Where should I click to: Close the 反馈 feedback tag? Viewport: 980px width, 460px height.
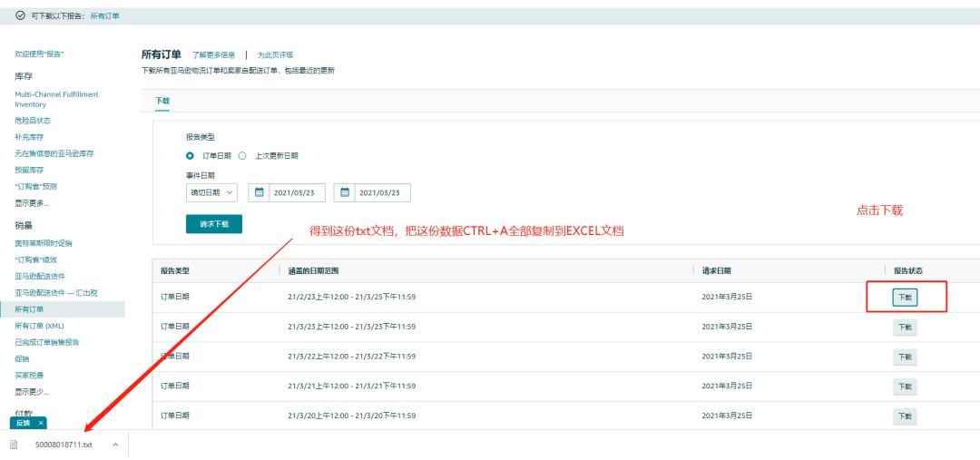point(41,423)
